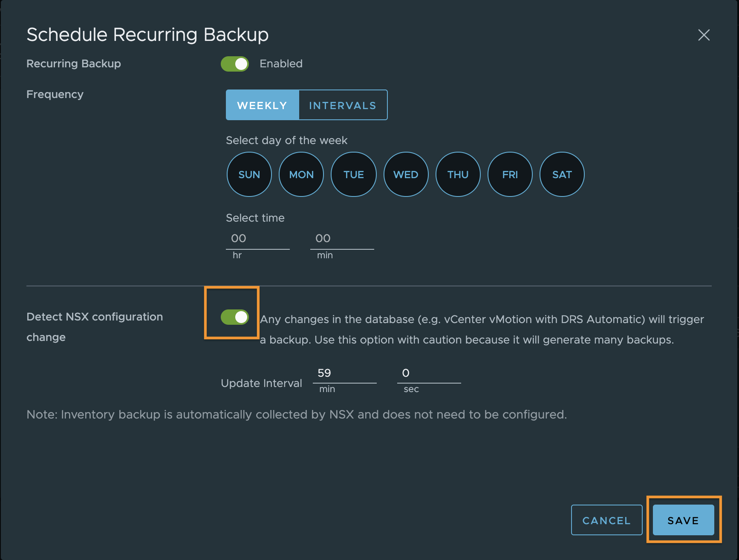
Task: Select SAT as backup day
Action: [562, 174]
